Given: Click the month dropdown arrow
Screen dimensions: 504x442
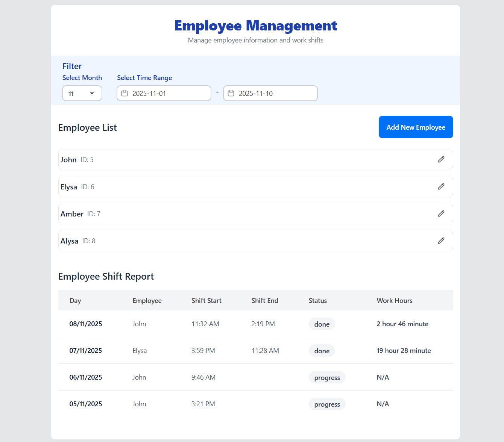Looking at the screenshot, I should tap(92, 93).
